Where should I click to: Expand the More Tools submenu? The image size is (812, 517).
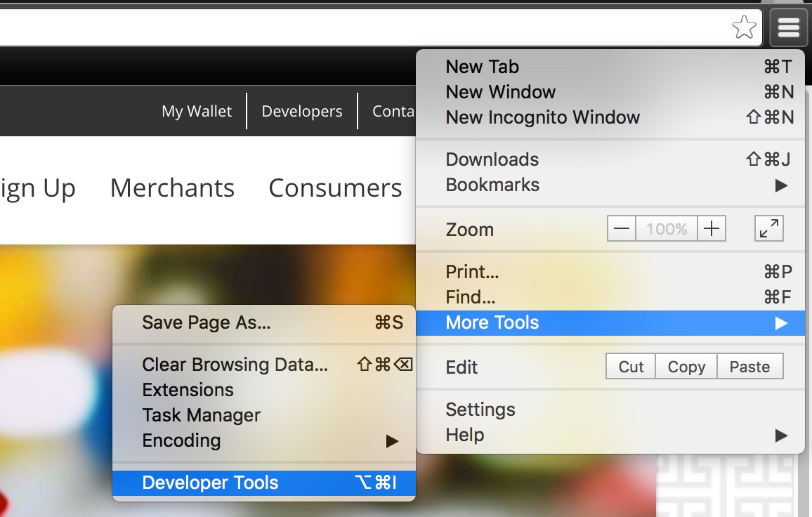610,322
